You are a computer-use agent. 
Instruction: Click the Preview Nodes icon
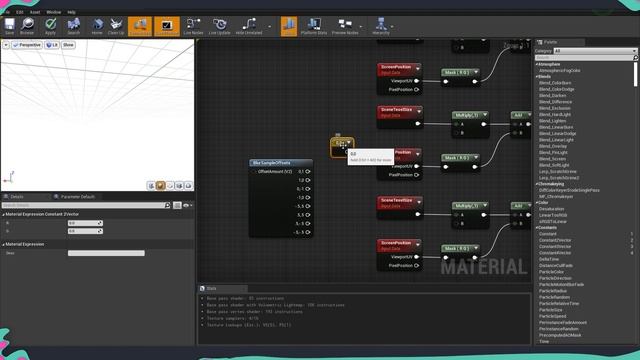click(x=345, y=27)
